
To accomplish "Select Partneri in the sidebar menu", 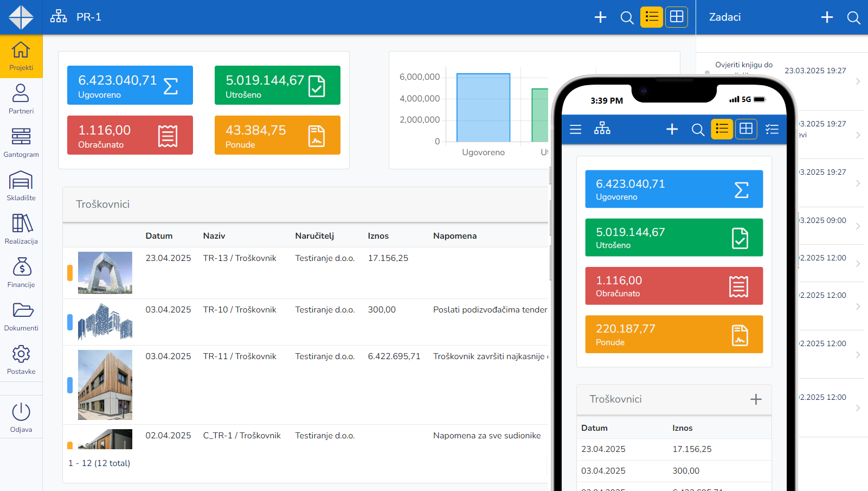I will [21, 99].
